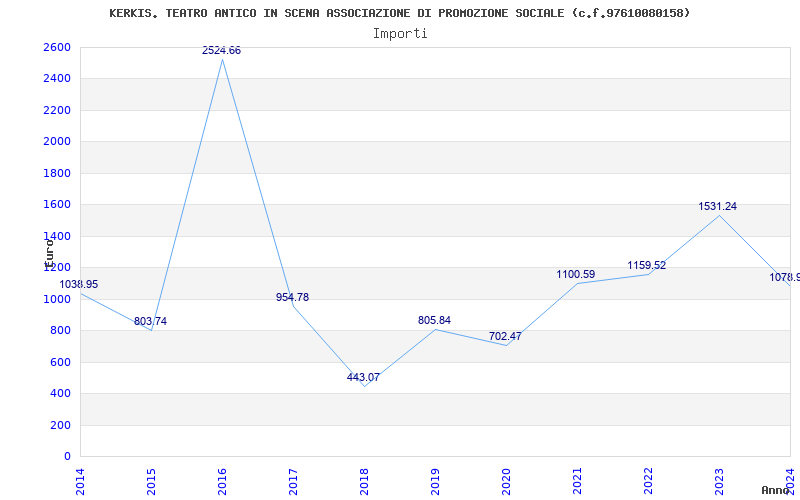Select the 1159.52 data label for 2022
This screenshot has height=500, width=800.
pos(646,265)
